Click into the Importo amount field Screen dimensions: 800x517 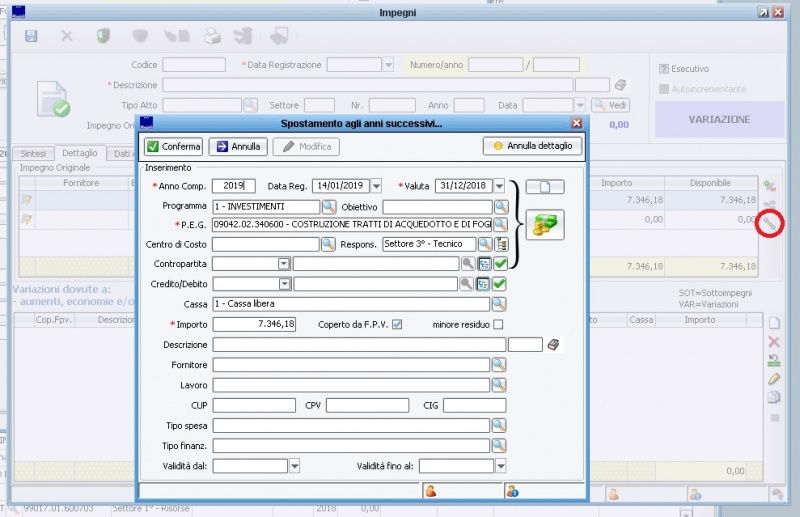point(255,324)
